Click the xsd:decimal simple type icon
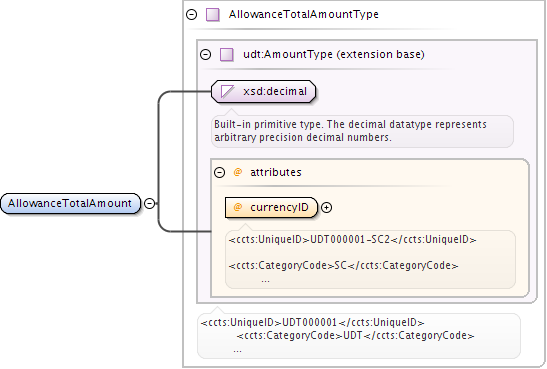The image size is (547, 369). [x=228, y=91]
